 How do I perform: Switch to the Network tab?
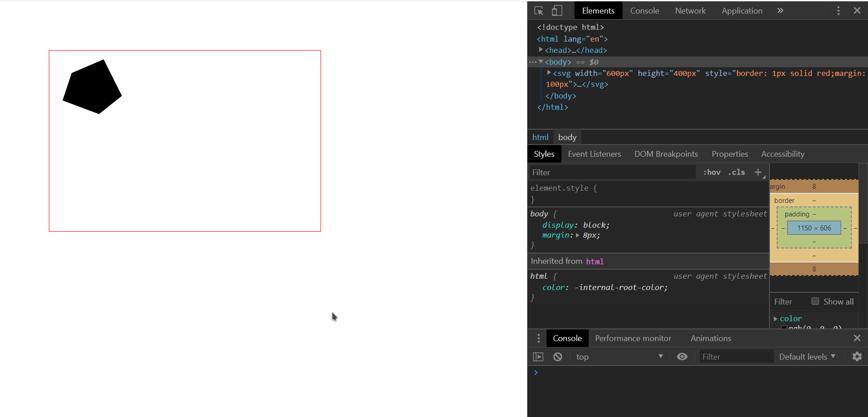click(x=690, y=10)
